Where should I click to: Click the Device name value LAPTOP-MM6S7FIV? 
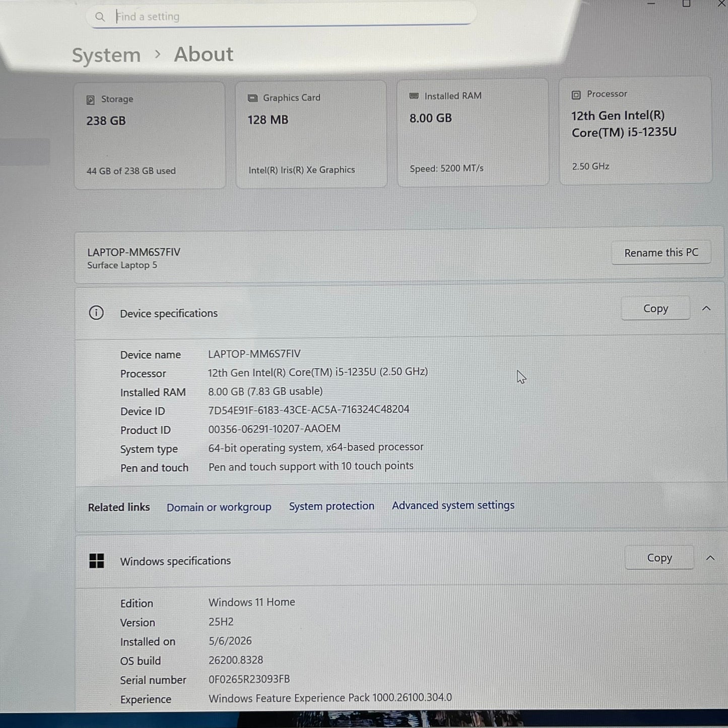coord(254,354)
